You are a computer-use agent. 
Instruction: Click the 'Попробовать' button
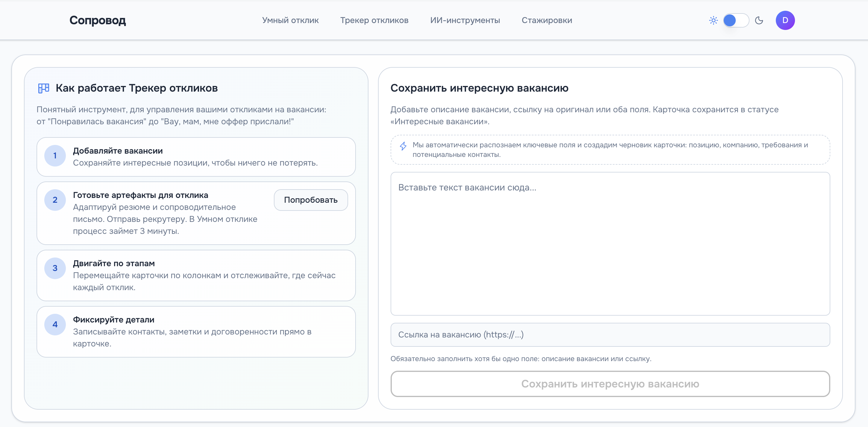(310, 200)
